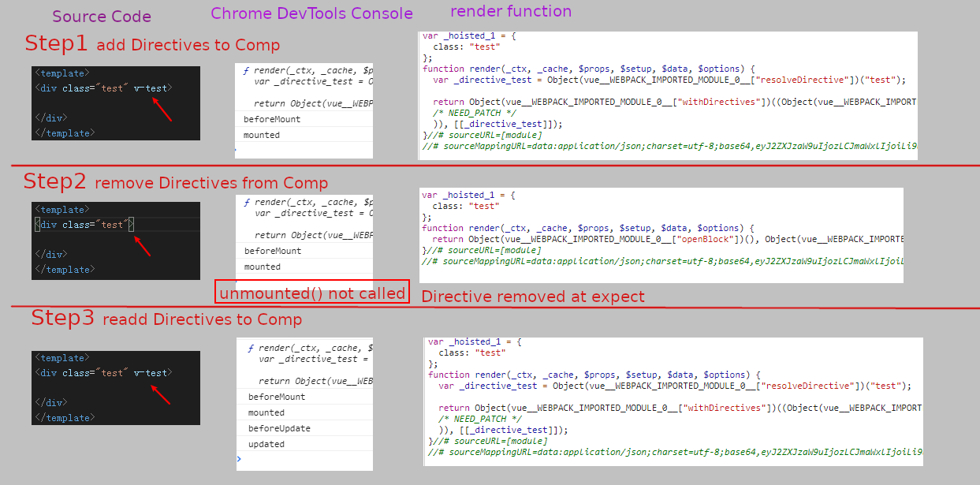Click the sourceURL=[module] line in Step1 render
This screenshot has width=980, height=485.
point(483,135)
